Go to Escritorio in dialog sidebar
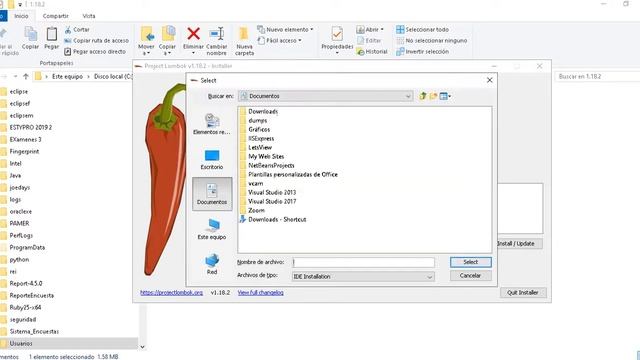The image size is (640, 360). point(211,159)
